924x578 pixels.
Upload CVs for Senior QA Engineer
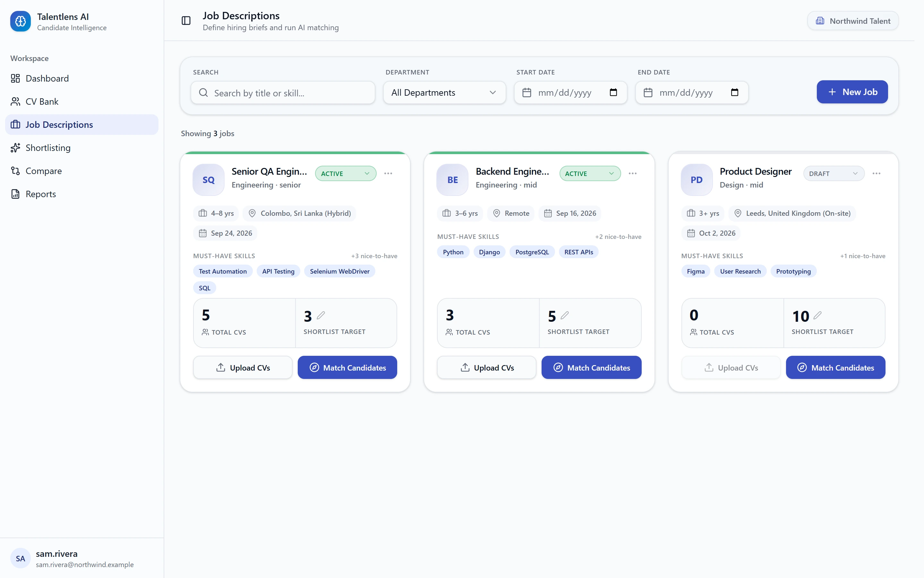(x=243, y=368)
